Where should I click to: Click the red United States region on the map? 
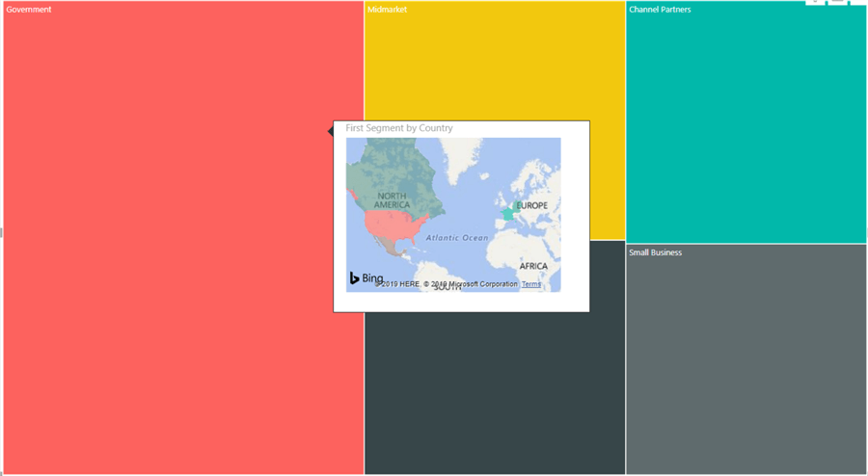click(x=393, y=225)
